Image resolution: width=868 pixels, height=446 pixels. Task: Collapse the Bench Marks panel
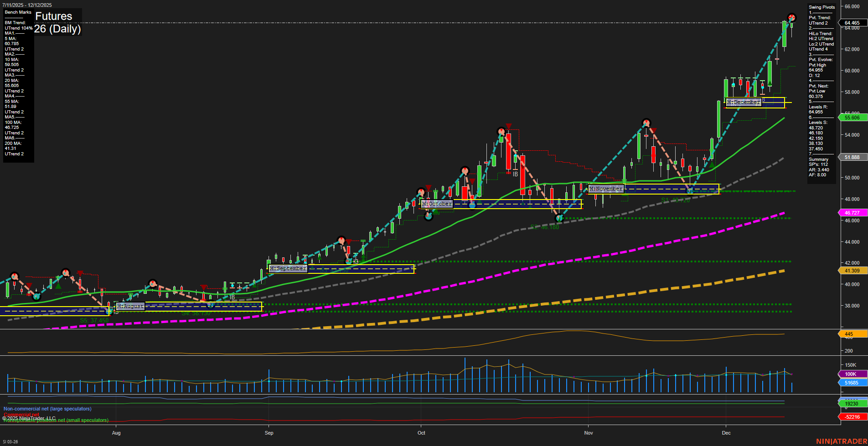17,12
